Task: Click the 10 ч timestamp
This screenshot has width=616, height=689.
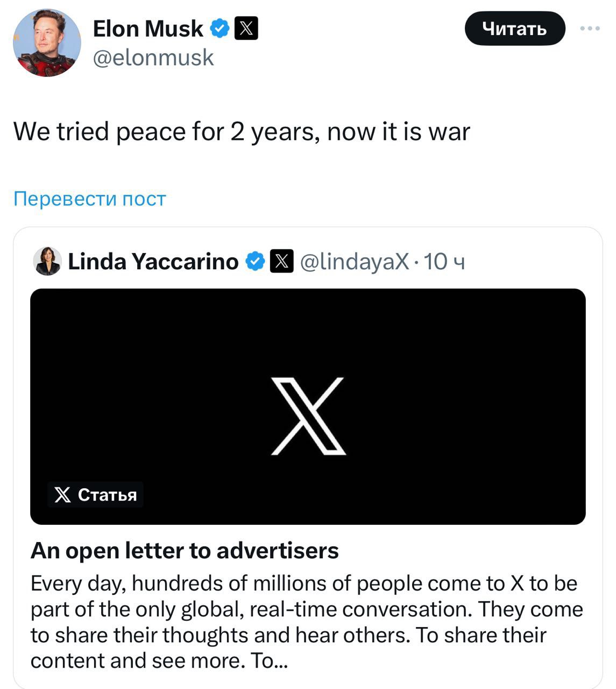Action: click(444, 262)
